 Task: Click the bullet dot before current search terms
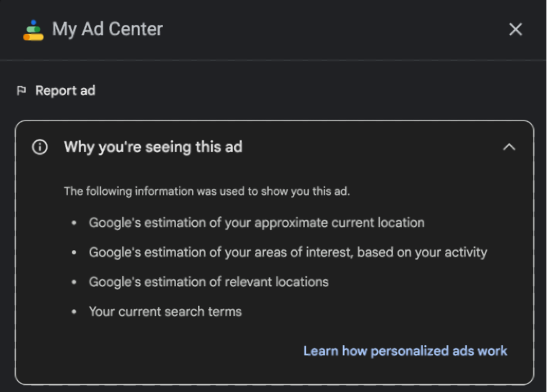click(x=75, y=313)
